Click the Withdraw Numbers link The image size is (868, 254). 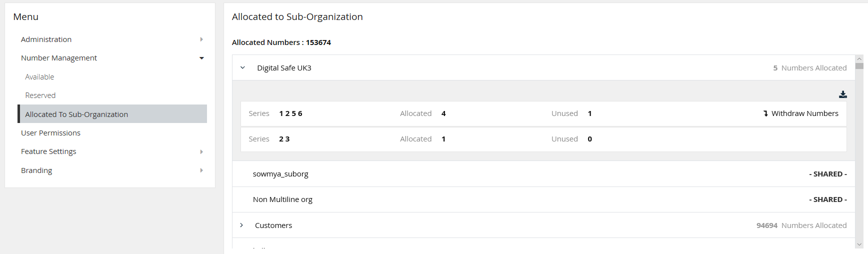(x=804, y=113)
